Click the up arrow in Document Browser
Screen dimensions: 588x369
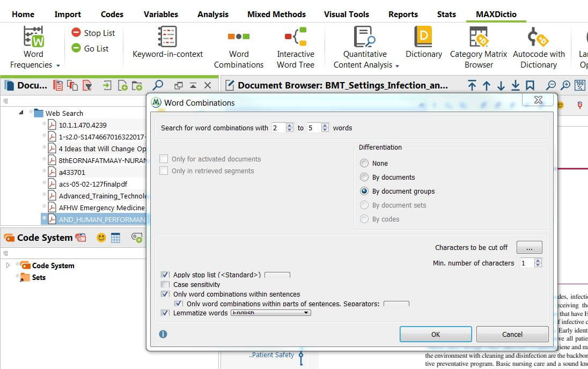click(487, 86)
